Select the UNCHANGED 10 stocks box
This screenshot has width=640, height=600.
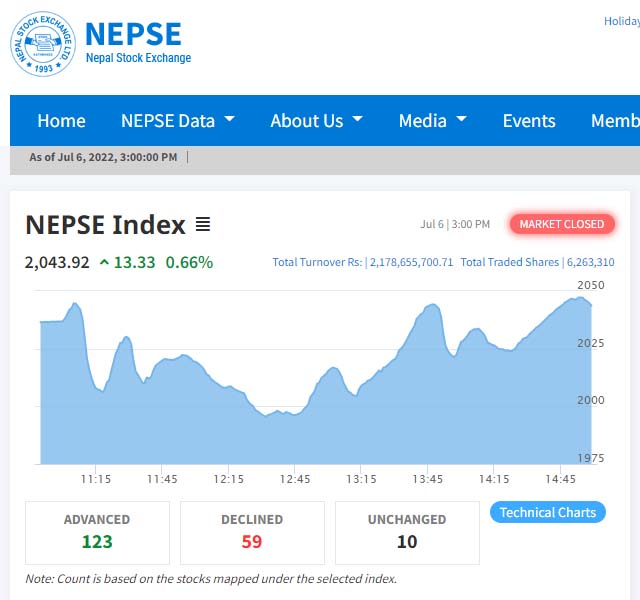pyautogui.click(x=407, y=532)
